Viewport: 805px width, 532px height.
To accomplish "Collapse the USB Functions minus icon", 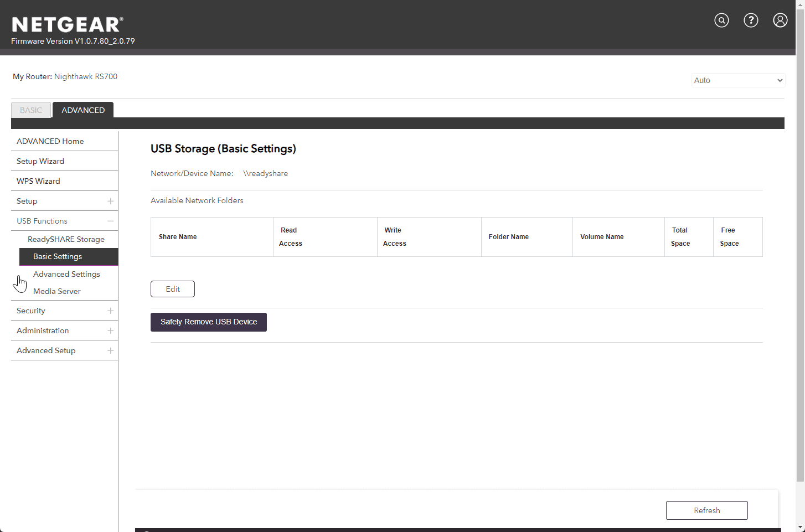I will pos(110,221).
